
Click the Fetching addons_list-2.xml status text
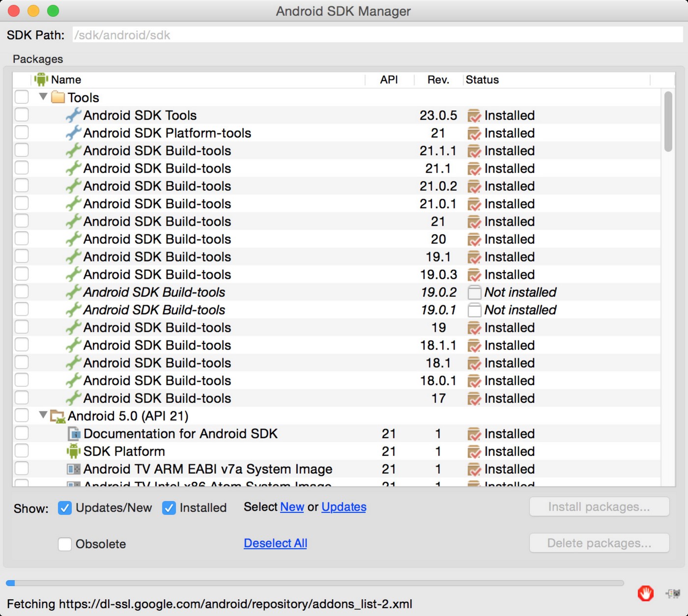[209, 604]
